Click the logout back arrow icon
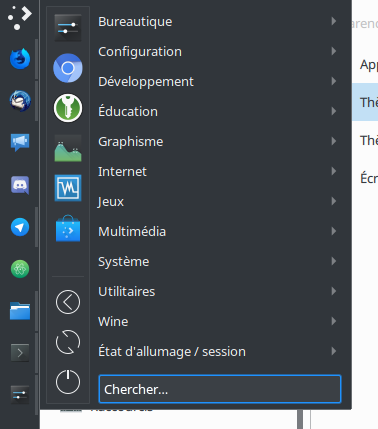This screenshot has height=429, width=378. pos(68,302)
